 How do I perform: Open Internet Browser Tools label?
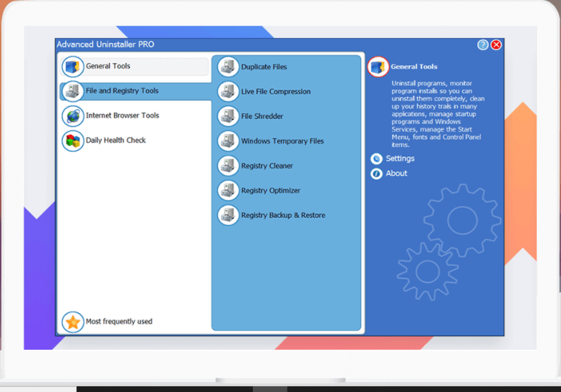(x=123, y=115)
